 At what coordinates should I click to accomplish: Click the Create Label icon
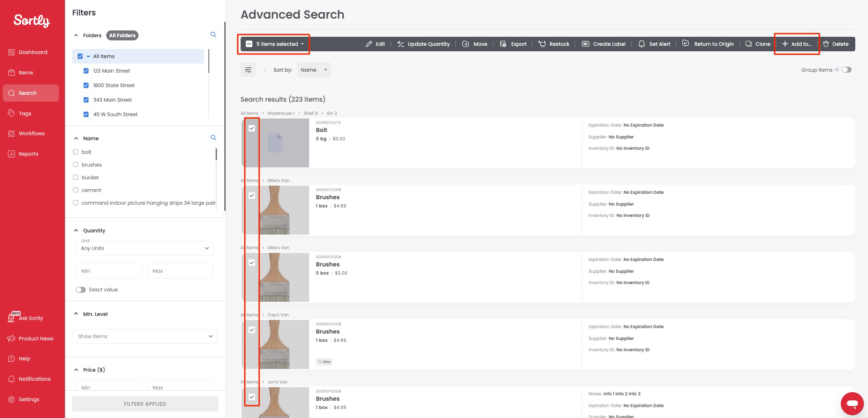pos(586,44)
